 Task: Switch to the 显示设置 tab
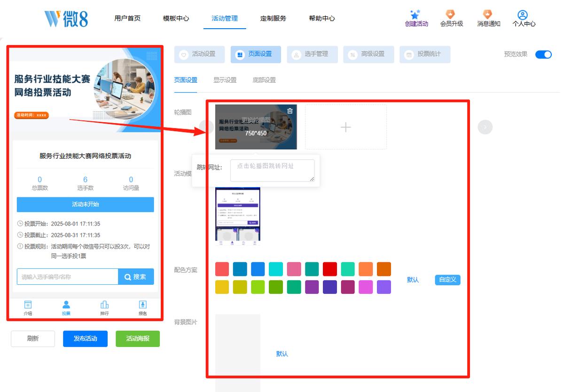225,80
